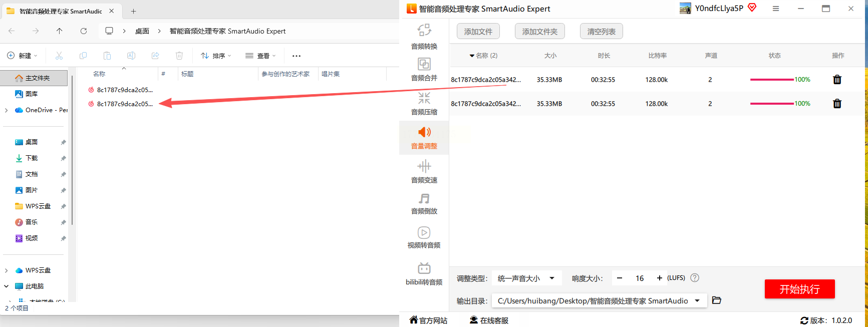Click the paste icon in Explorer toolbar

coord(107,56)
